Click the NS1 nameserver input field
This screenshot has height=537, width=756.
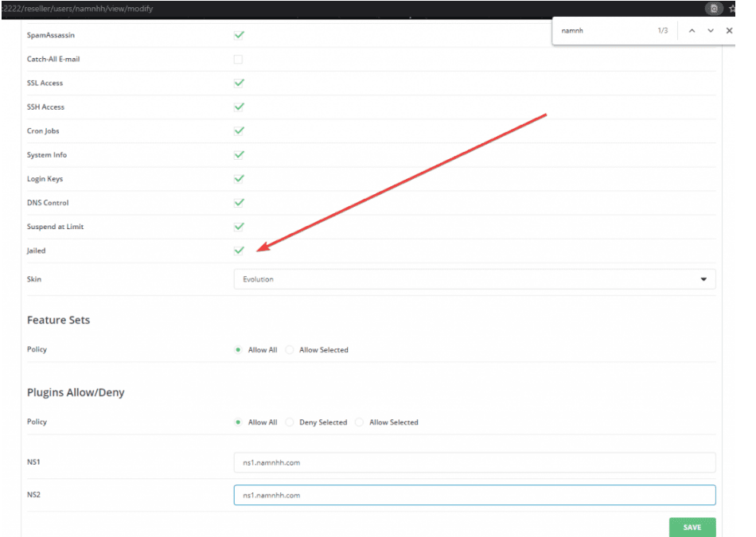click(474, 462)
